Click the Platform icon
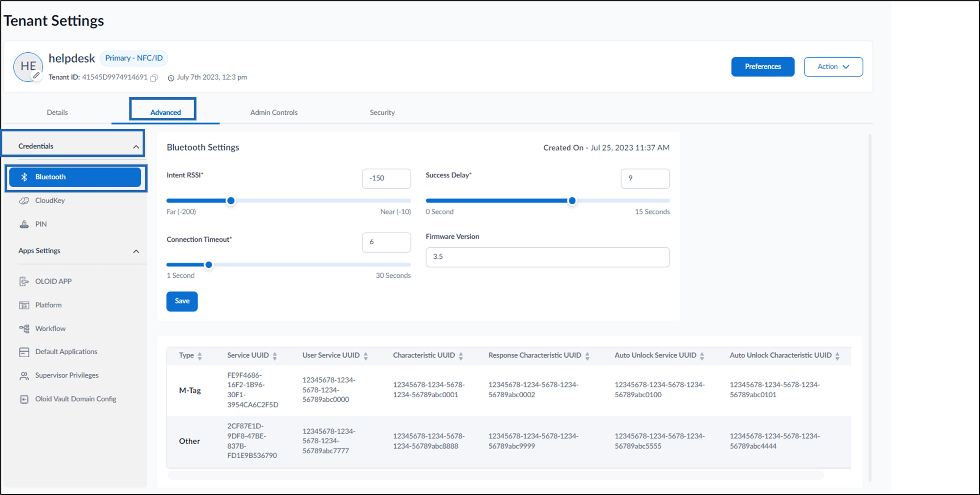This screenshot has width=980, height=495. pos(24,305)
